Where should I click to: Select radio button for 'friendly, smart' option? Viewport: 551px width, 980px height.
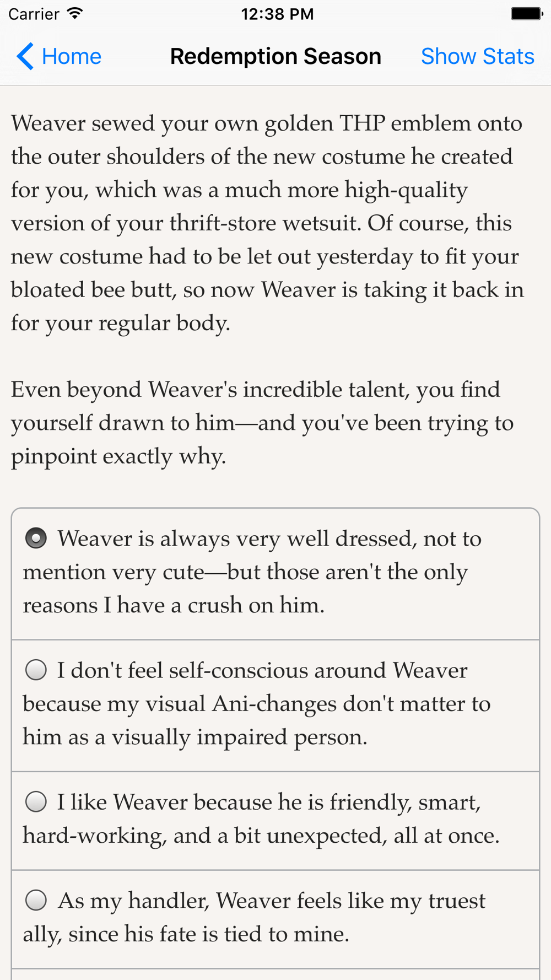(x=36, y=802)
